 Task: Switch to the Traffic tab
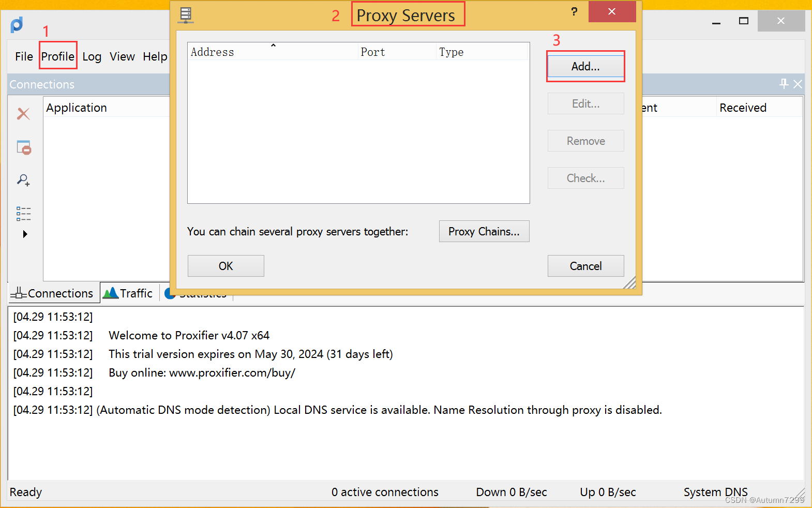tap(129, 293)
